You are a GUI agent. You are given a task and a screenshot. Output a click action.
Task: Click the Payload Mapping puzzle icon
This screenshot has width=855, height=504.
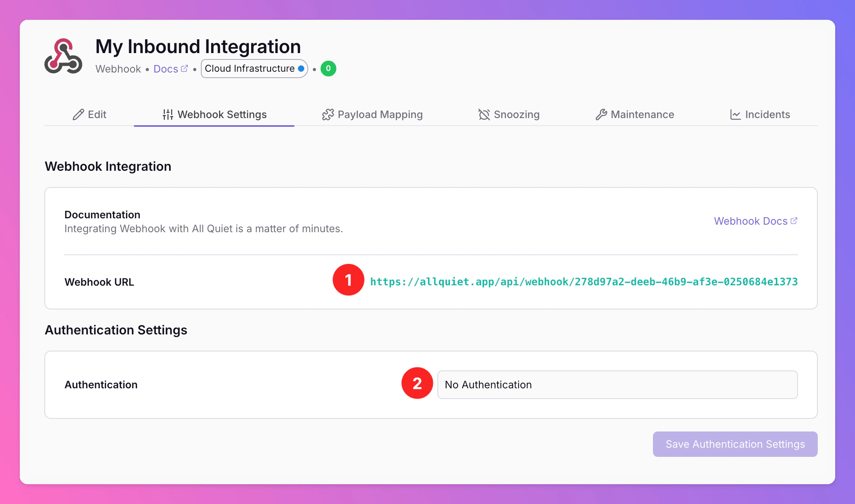tap(328, 115)
